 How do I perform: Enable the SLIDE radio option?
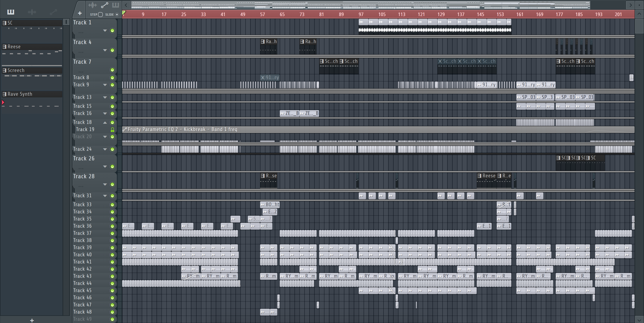[x=117, y=15]
